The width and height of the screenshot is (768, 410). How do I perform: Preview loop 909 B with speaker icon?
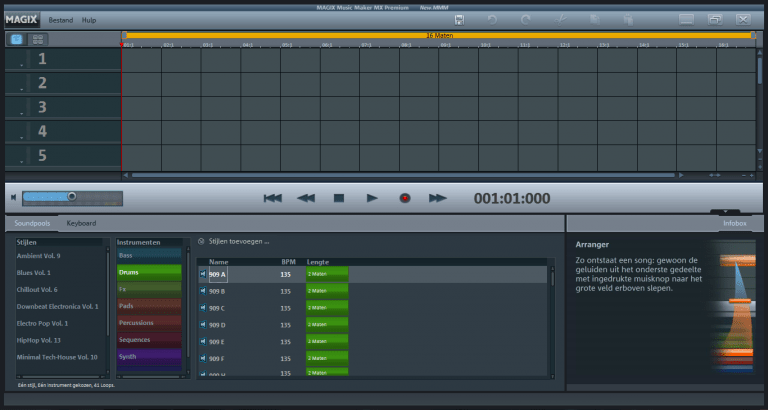click(x=203, y=291)
